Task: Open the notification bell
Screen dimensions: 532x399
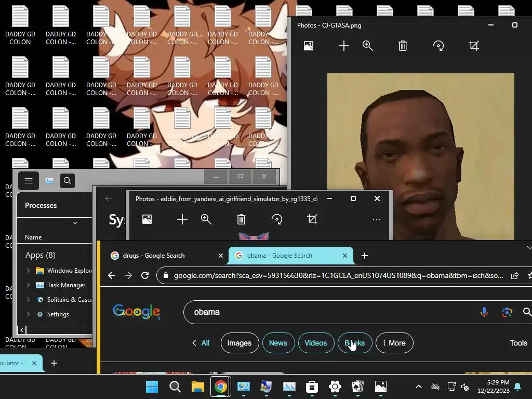Action: pos(518,387)
